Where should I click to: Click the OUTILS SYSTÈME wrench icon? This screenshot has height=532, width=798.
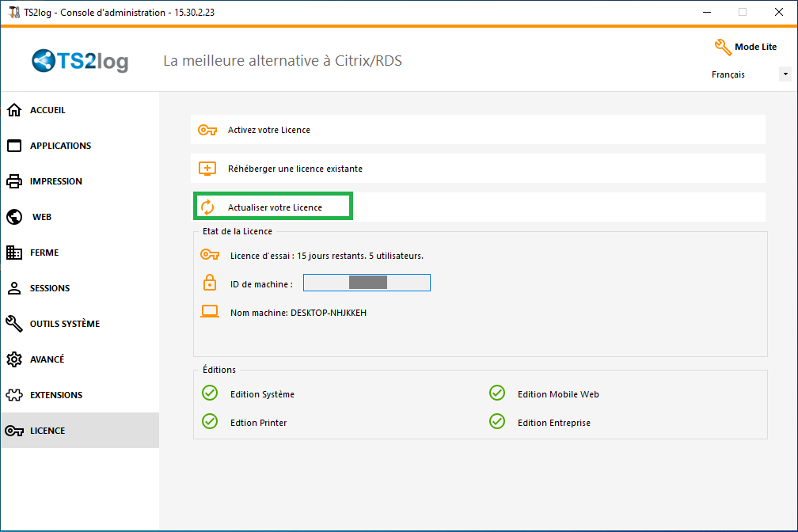click(x=14, y=324)
